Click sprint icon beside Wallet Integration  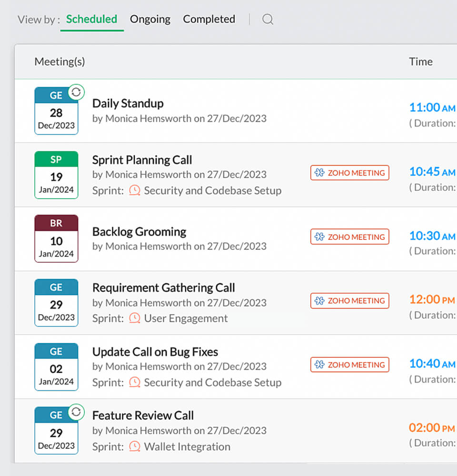point(135,446)
